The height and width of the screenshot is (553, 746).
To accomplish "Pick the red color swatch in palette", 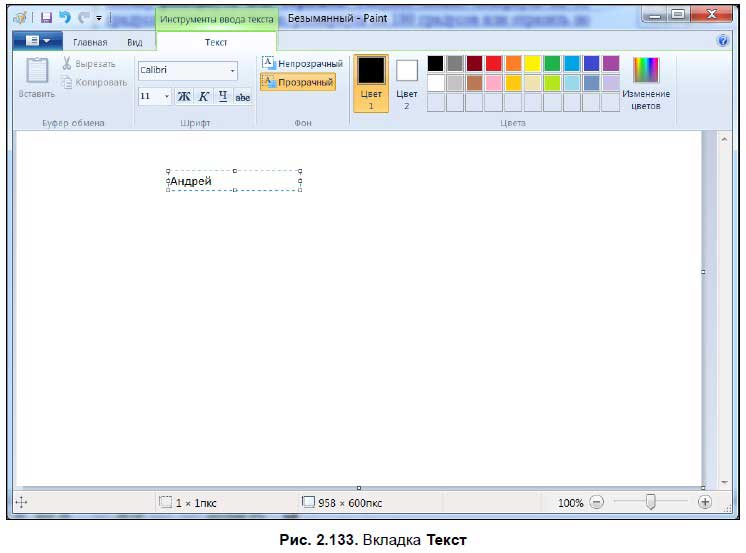I will 493,63.
